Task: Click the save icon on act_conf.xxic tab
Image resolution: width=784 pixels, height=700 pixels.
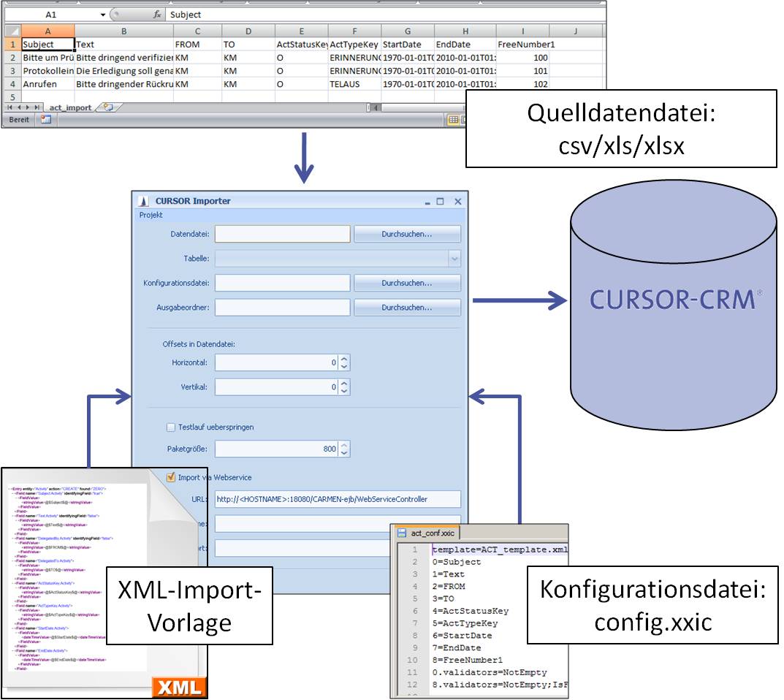Action: tap(401, 533)
